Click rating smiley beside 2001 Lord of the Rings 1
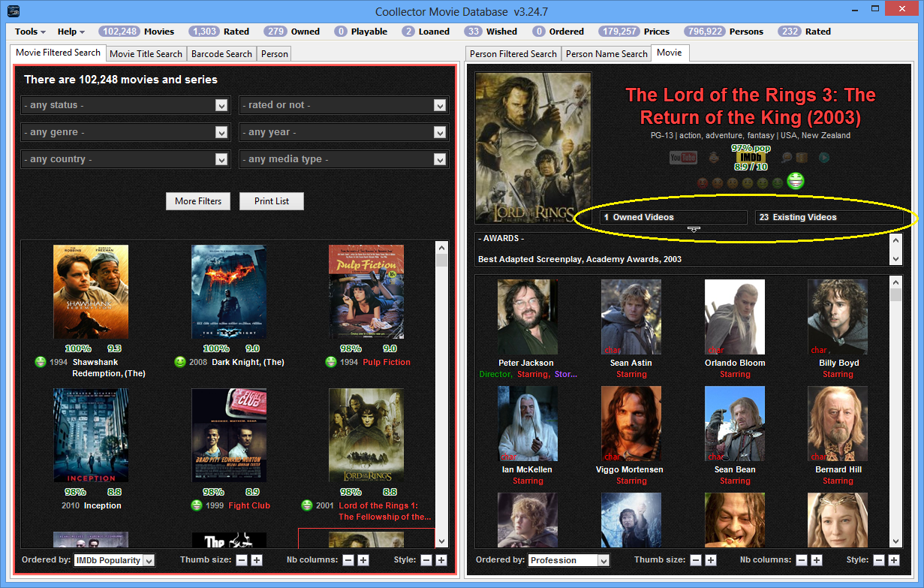The height and width of the screenshot is (588, 924). tap(307, 505)
